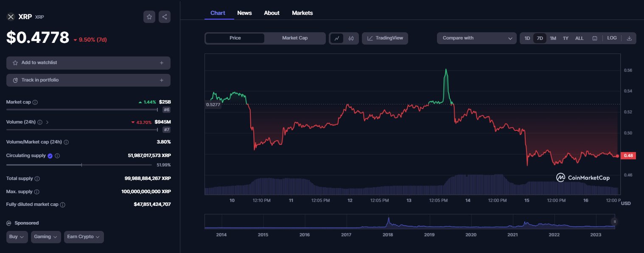Open the Markets tab
The width and height of the screenshot is (644, 253).
point(302,13)
